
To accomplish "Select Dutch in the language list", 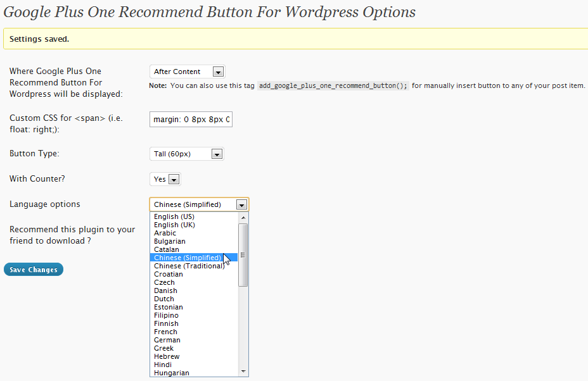I will click(193, 299).
